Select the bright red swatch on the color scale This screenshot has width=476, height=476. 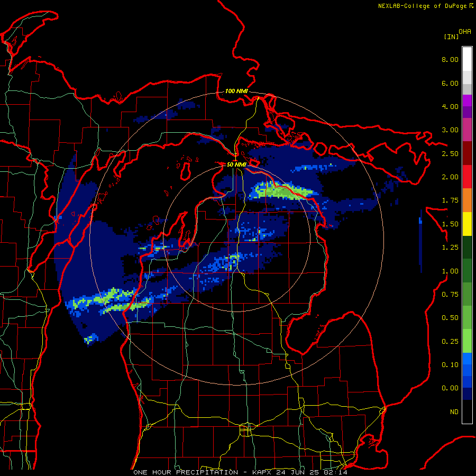(467, 177)
